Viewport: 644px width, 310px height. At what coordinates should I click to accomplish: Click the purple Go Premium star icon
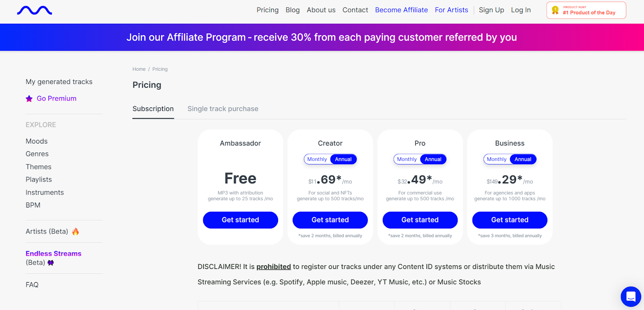coord(29,99)
